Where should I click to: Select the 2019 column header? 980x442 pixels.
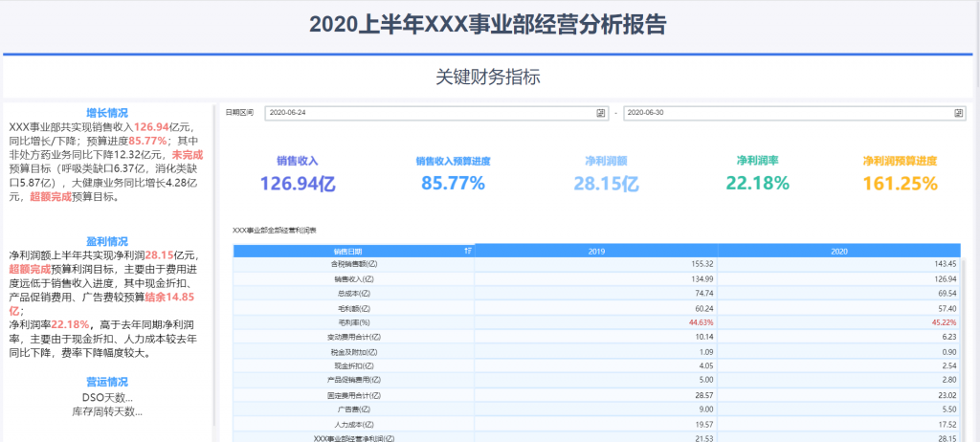(597, 252)
